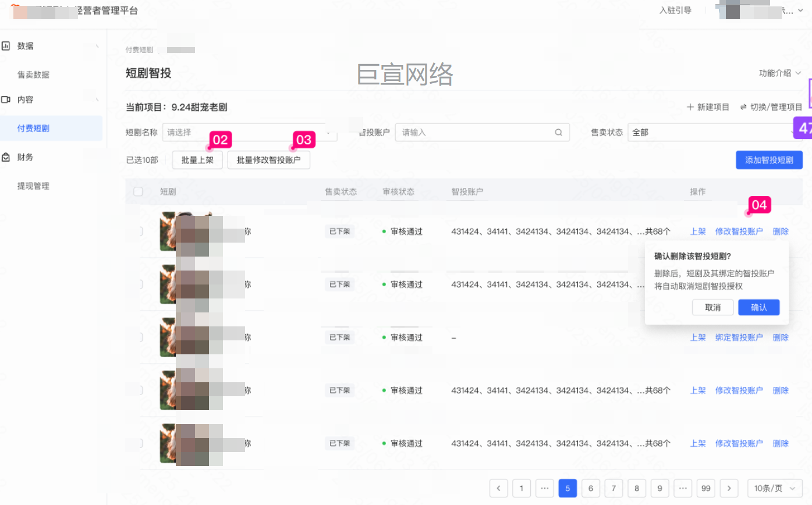
Task: Confirm deletion by clicking 确认
Action: (758, 307)
